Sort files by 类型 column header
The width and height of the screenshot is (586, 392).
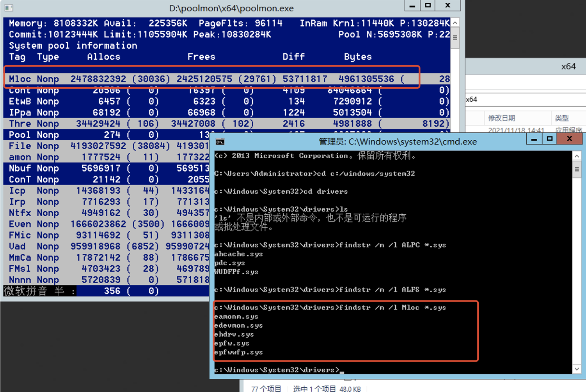[x=562, y=118]
